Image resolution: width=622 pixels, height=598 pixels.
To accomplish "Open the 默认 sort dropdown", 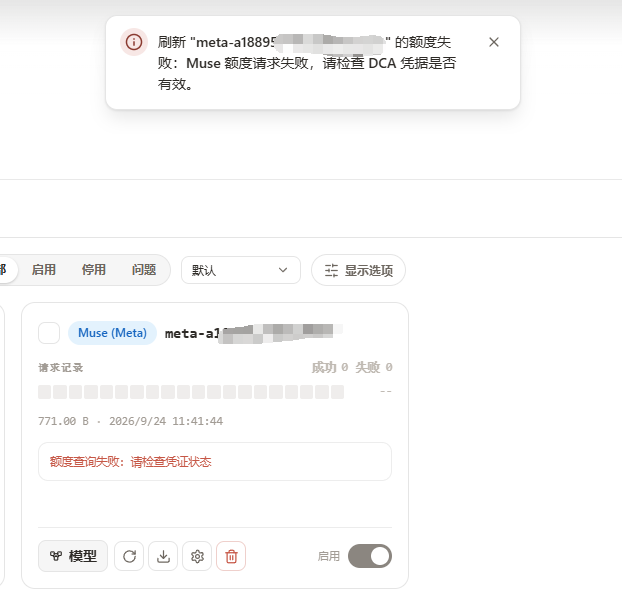I will 241,270.
